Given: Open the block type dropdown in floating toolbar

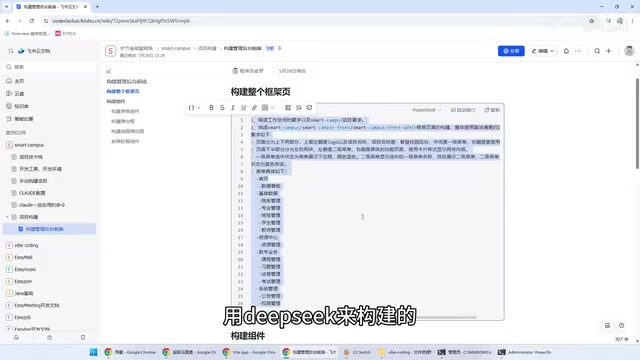Looking at the screenshot, I should click(194, 108).
